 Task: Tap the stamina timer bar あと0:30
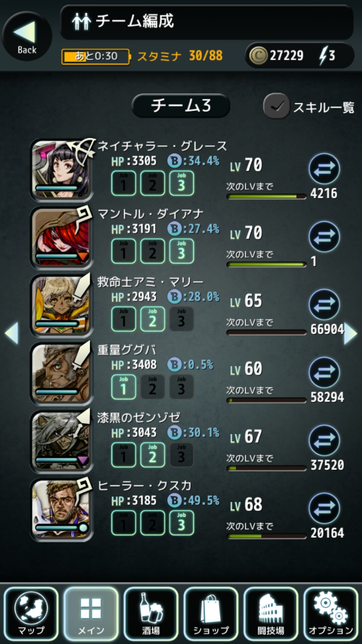pyautogui.click(x=96, y=56)
